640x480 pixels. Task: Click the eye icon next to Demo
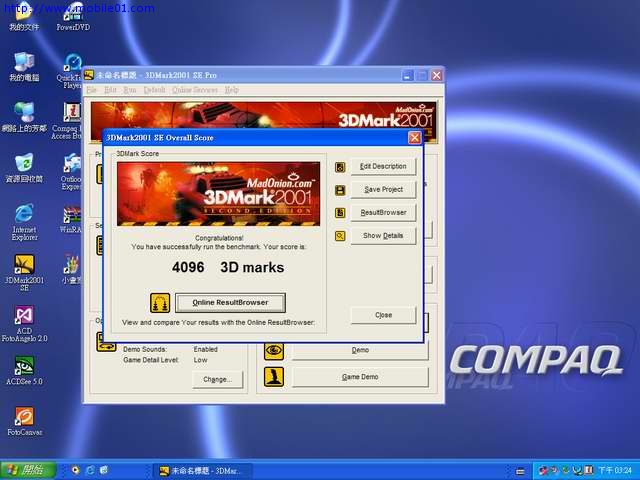[273, 350]
